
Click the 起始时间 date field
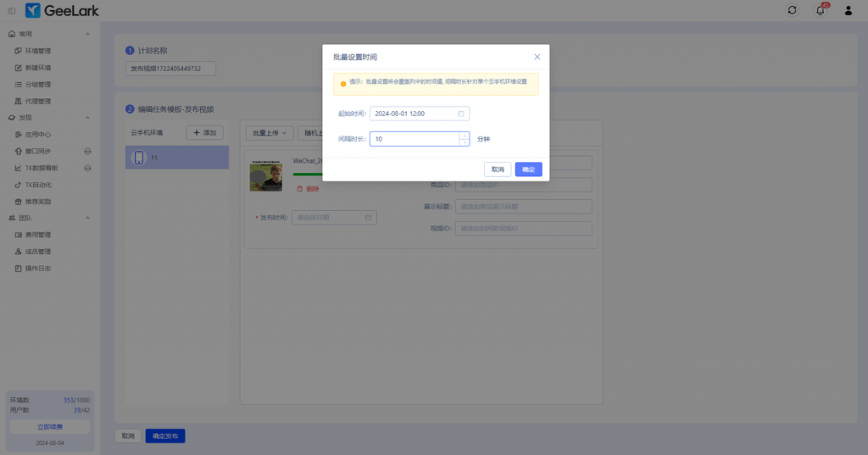[x=414, y=114]
